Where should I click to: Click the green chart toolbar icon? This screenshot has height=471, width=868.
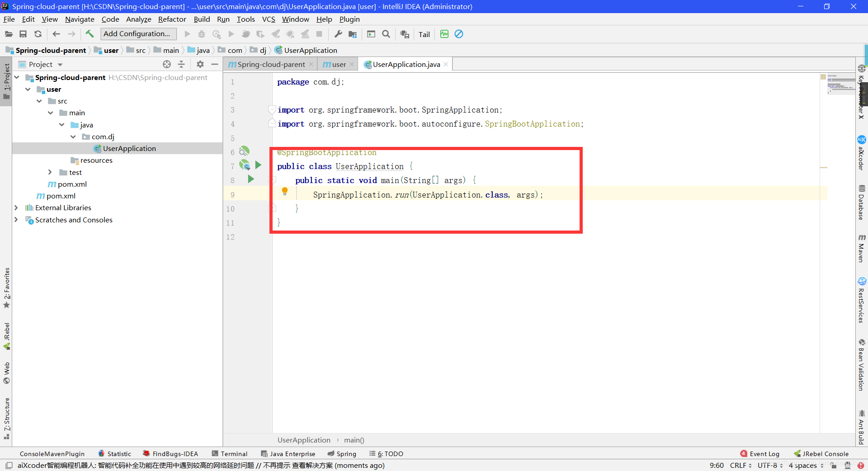444,34
